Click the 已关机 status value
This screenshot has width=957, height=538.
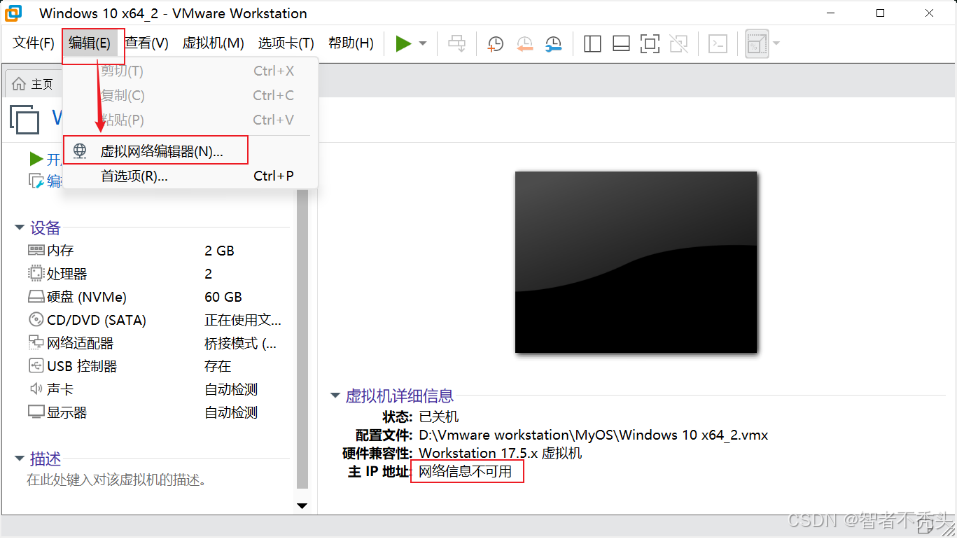pyautogui.click(x=438, y=417)
